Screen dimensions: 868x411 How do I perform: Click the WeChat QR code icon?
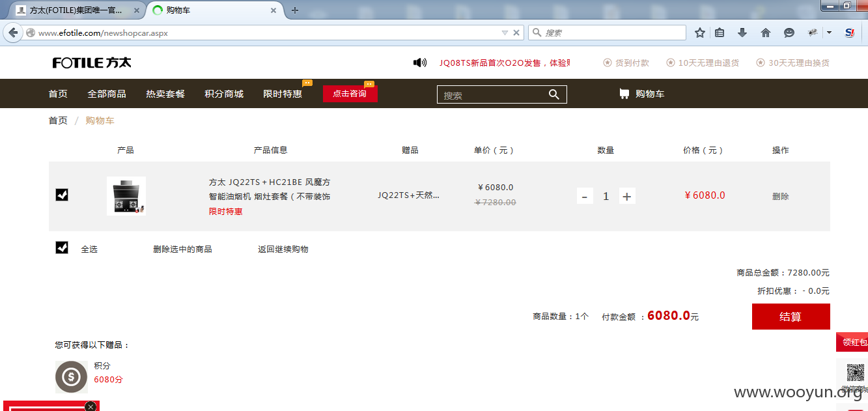[x=855, y=373]
